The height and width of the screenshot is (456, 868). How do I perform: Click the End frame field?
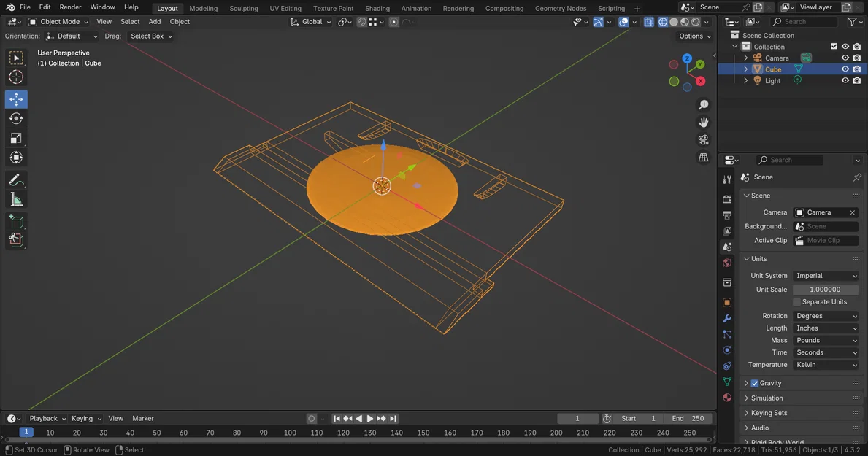pos(688,418)
